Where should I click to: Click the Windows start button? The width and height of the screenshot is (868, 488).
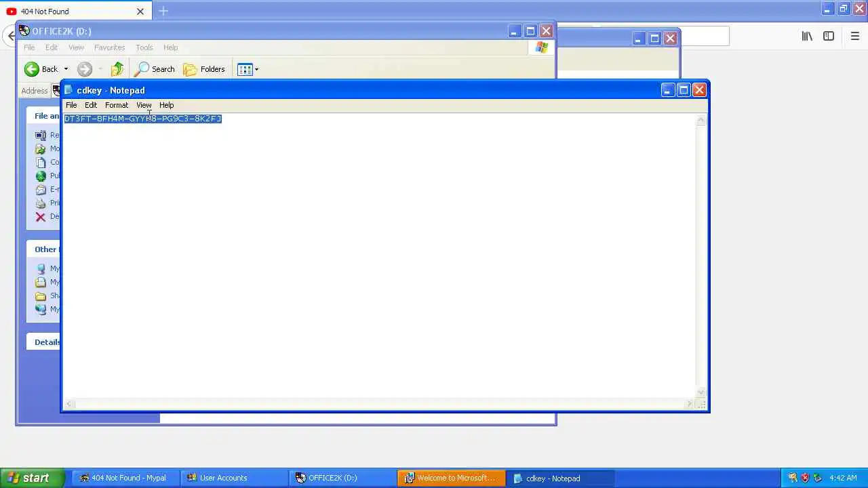(32, 478)
